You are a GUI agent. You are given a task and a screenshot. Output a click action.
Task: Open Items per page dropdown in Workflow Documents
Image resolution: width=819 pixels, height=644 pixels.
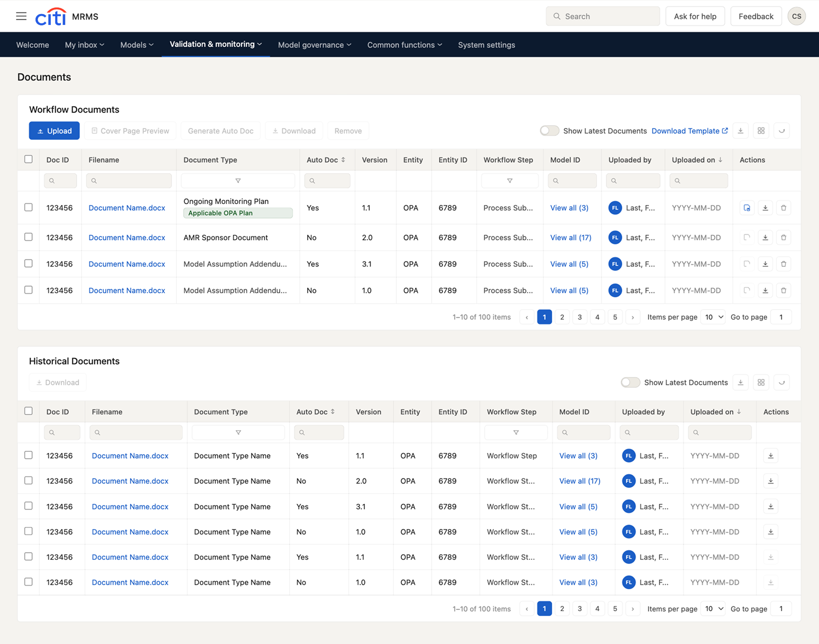tap(713, 317)
